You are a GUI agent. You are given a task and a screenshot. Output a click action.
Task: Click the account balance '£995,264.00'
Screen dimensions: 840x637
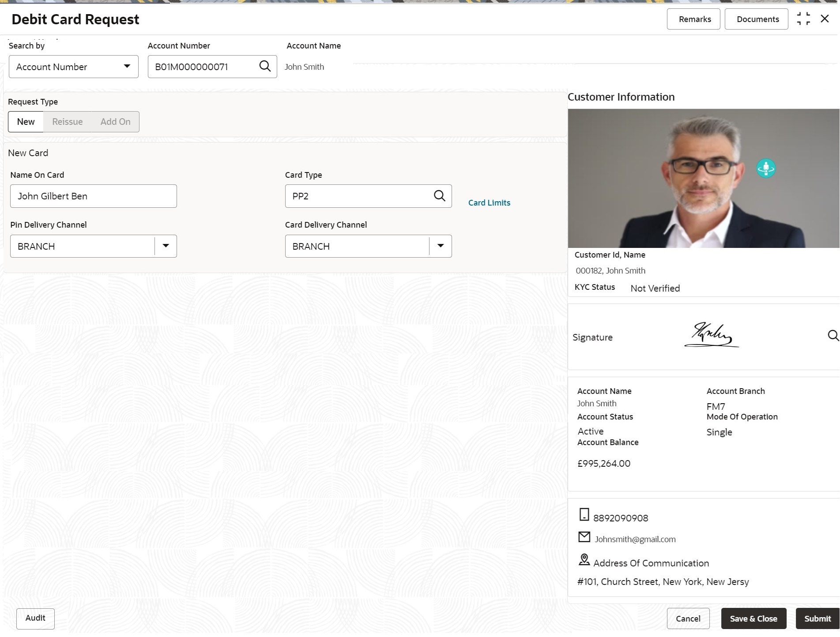[604, 463]
